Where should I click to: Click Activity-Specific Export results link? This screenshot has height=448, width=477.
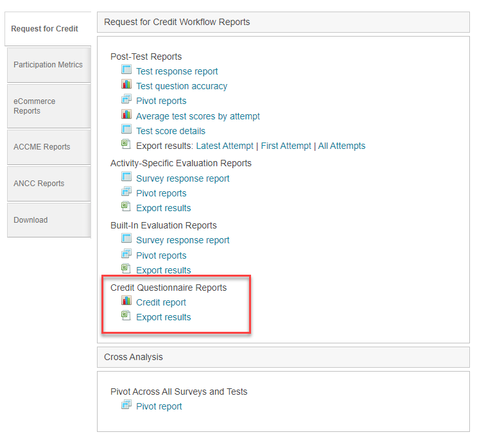tap(163, 209)
